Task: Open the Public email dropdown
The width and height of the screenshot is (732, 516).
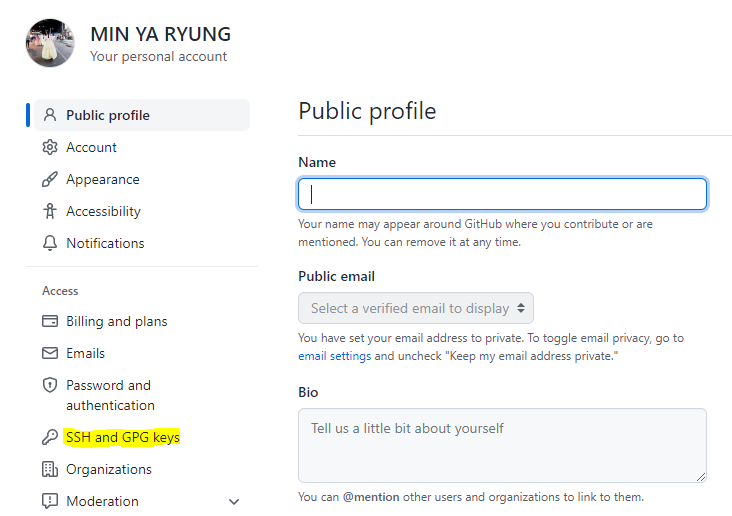Action: coord(416,308)
